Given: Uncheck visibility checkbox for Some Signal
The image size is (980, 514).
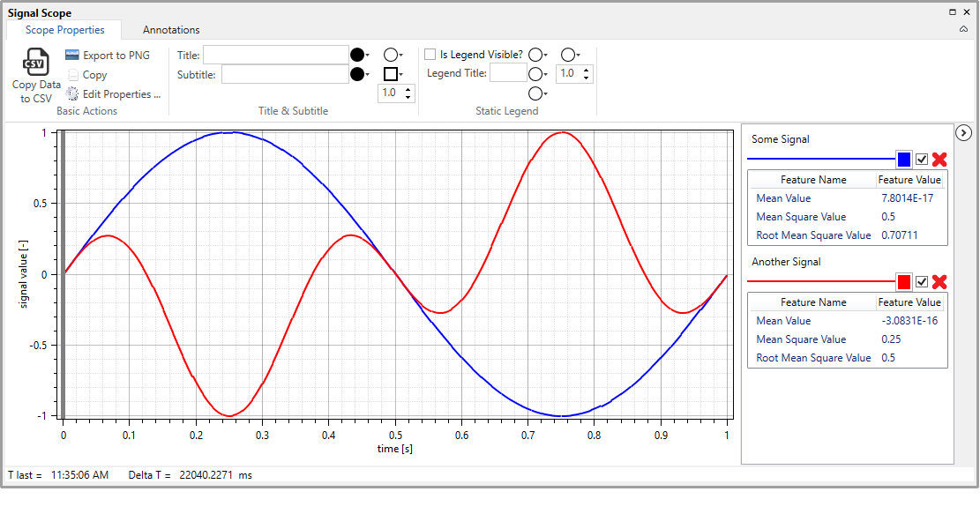Looking at the screenshot, I should pos(922,160).
